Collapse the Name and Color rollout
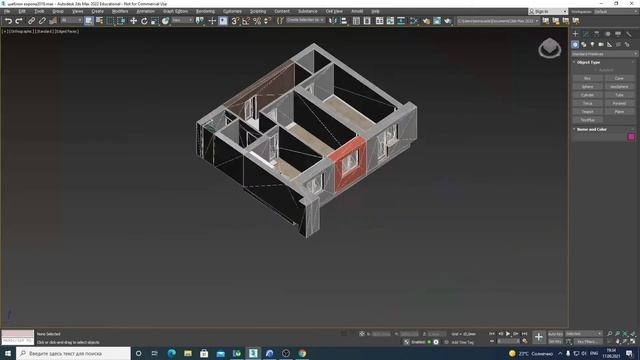The width and height of the screenshot is (640, 360). pyautogui.click(x=591, y=129)
